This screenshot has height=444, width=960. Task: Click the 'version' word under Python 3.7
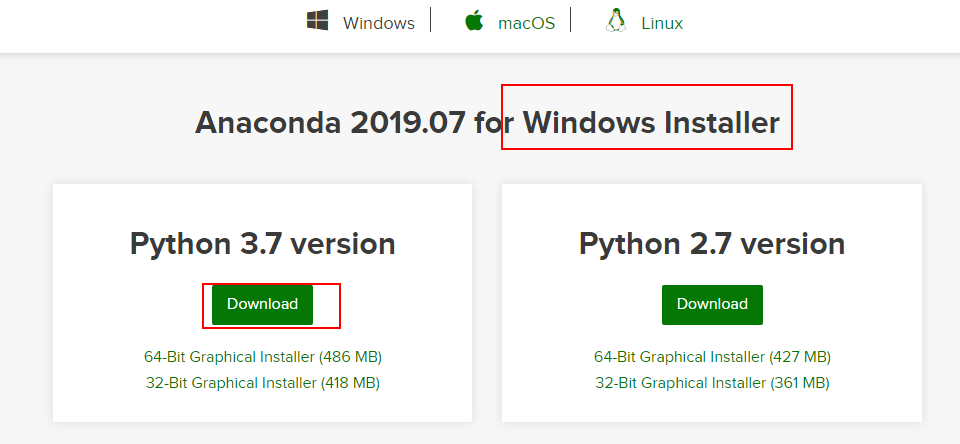click(343, 244)
